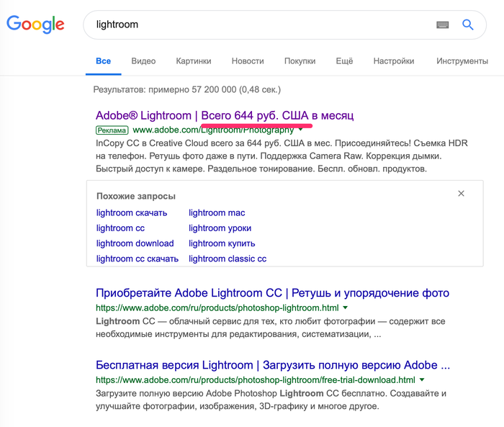
Task: Expand arrow next to free-trial-download.html URL
Action: click(422, 379)
